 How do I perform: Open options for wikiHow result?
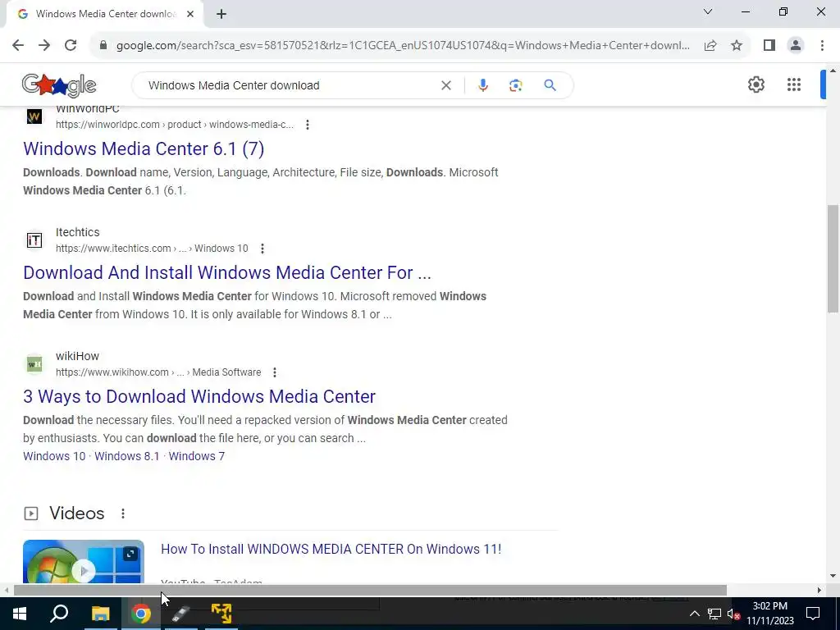(x=274, y=372)
